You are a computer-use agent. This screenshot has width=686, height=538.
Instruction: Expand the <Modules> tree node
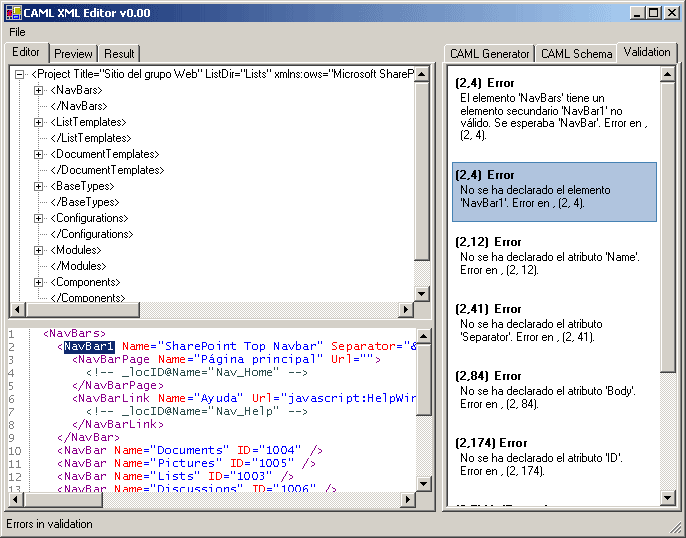(x=38, y=250)
